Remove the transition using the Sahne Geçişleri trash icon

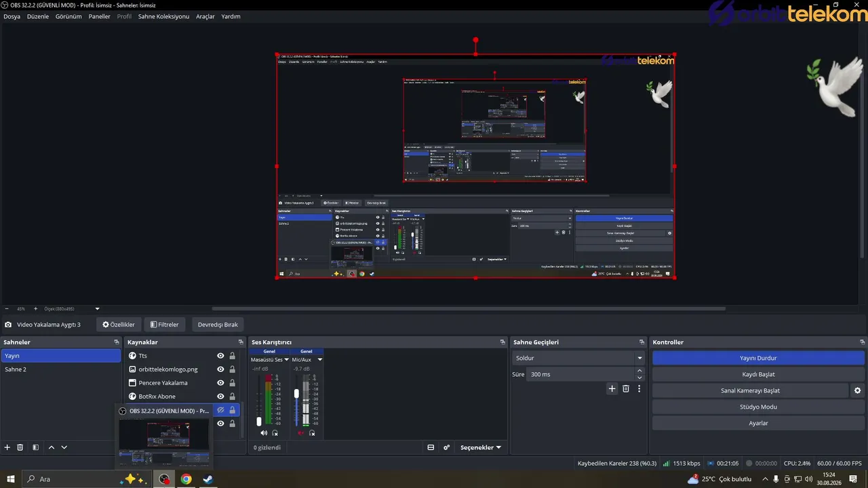click(x=626, y=389)
